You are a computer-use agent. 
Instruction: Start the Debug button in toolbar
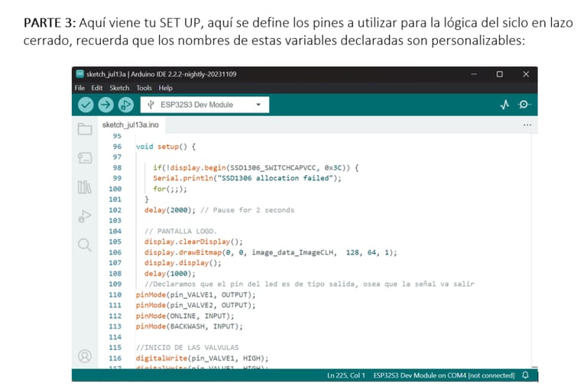click(126, 105)
